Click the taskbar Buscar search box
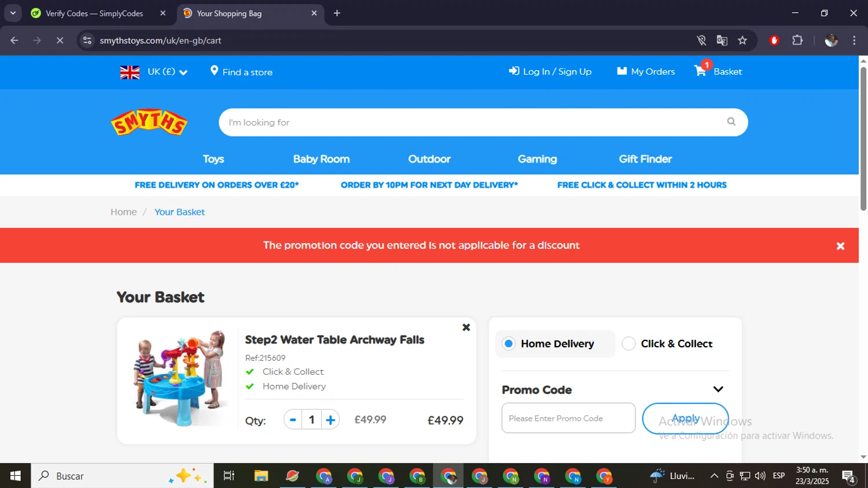This screenshot has height=488, width=868. tap(123, 476)
